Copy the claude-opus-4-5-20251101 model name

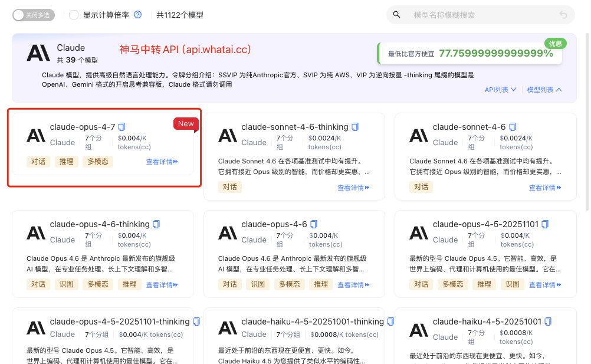click(x=544, y=224)
